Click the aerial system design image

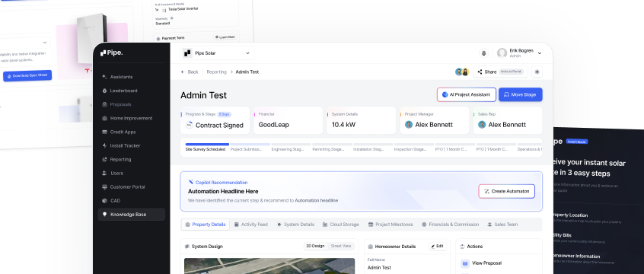(269, 266)
